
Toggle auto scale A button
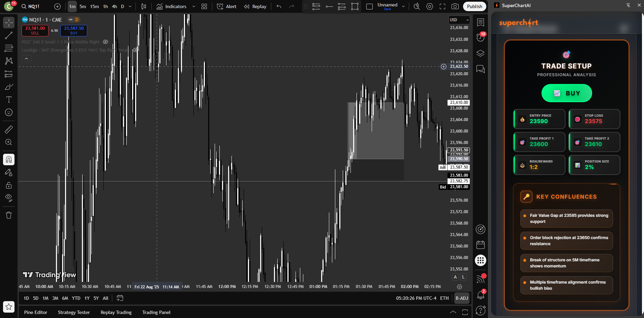click(x=455, y=277)
